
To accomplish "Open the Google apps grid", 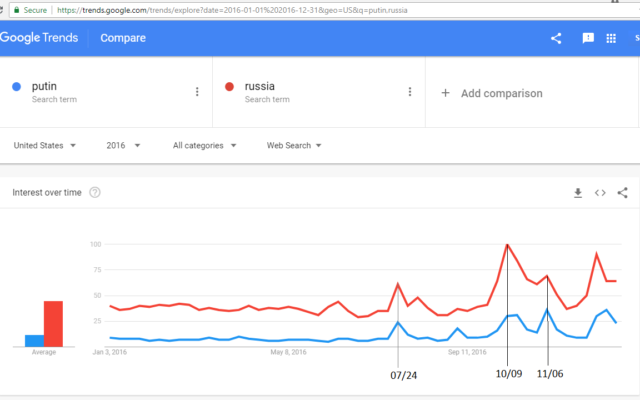I will pos(611,38).
